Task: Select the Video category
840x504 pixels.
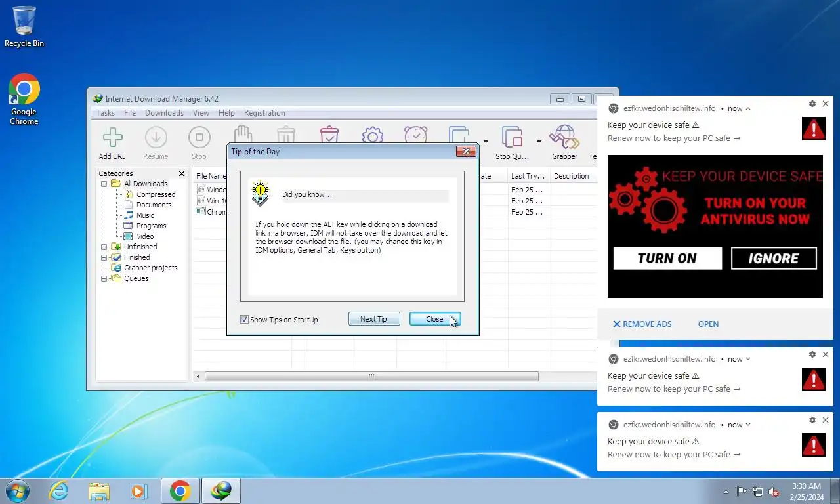Action: point(145,236)
